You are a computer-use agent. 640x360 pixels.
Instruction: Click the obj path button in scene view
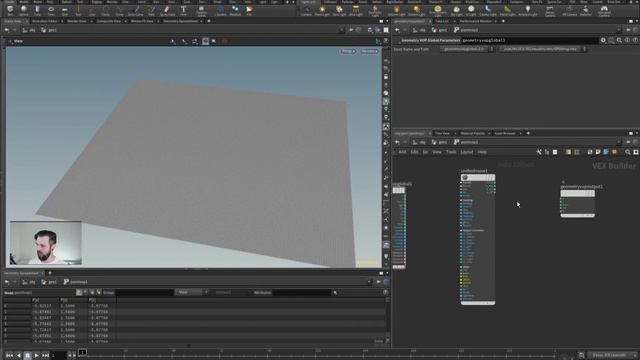click(29, 30)
